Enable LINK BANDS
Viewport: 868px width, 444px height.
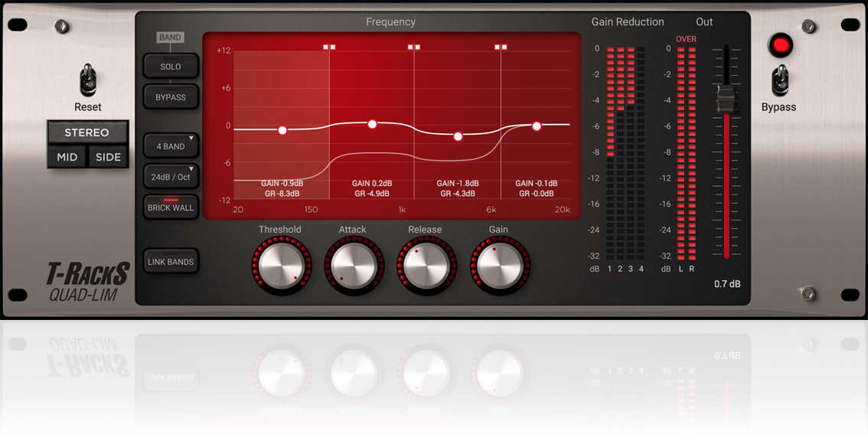click(171, 262)
